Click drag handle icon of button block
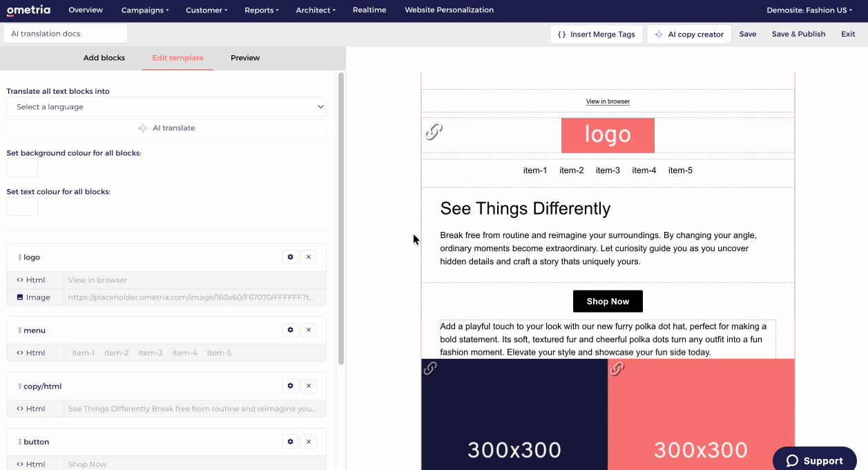Screen dimensions: 868x470 point(19,442)
